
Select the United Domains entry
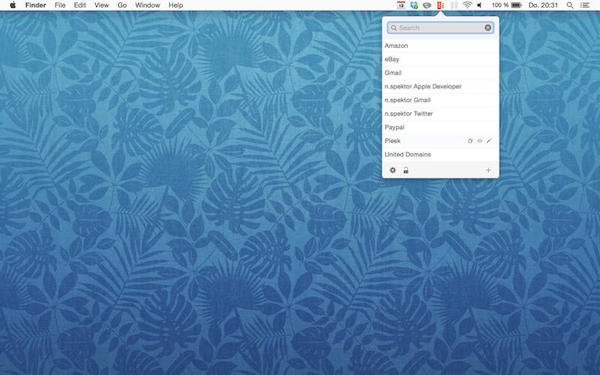440,154
